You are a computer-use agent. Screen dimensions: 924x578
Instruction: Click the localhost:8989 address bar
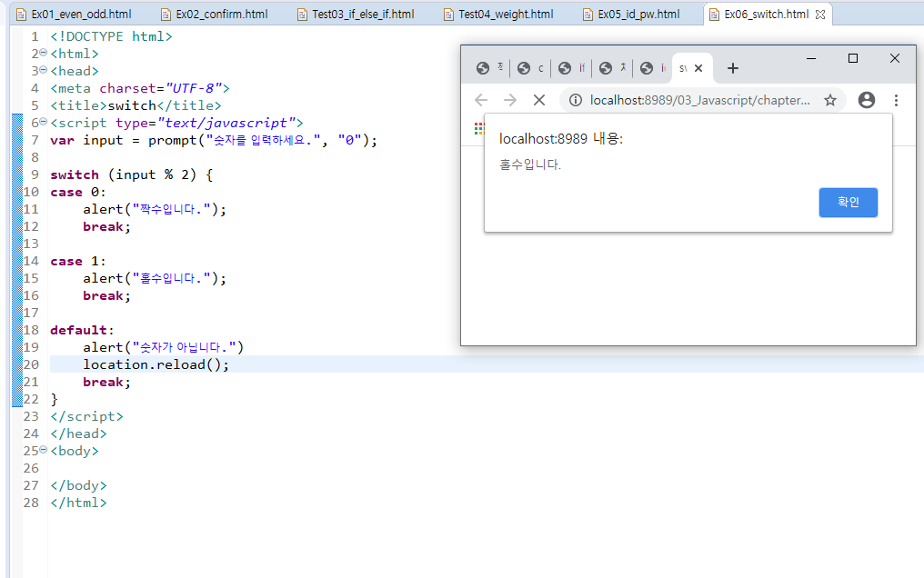tap(699, 100)
